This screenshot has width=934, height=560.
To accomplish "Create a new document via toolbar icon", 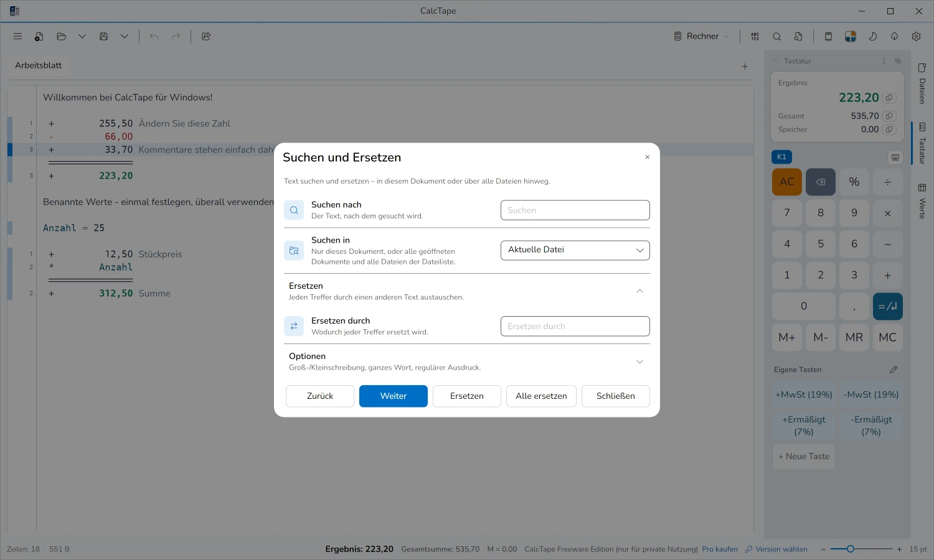I will (x=39, y=36).
